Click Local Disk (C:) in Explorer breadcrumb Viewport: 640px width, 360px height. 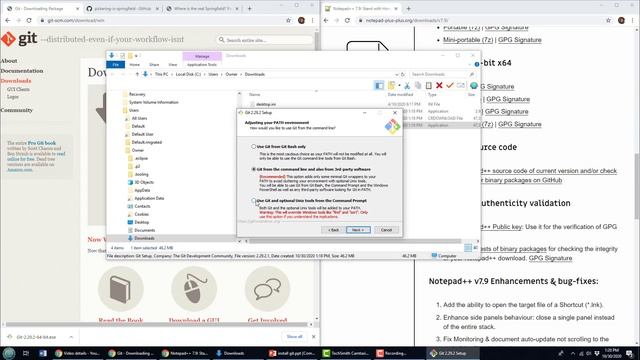coord(188,74)
